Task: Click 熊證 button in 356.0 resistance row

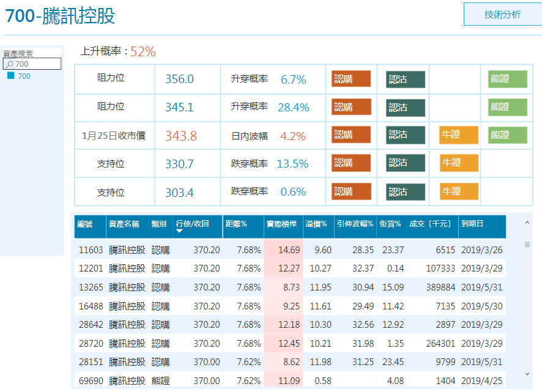Action: point(507,79)
